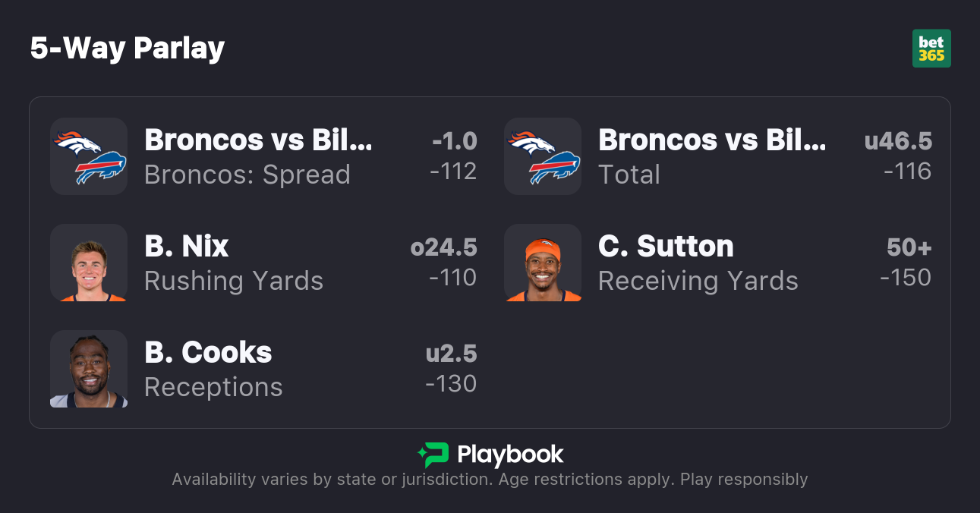Image resolution: width=980 pixels, height=513 pixels.
Task: Click C. Sutton player headshot
Action: tap(543, 263)
